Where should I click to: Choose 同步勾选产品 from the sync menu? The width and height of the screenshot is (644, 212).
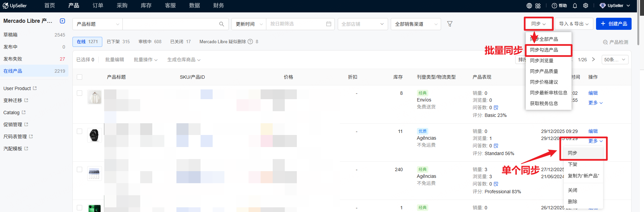544,50
